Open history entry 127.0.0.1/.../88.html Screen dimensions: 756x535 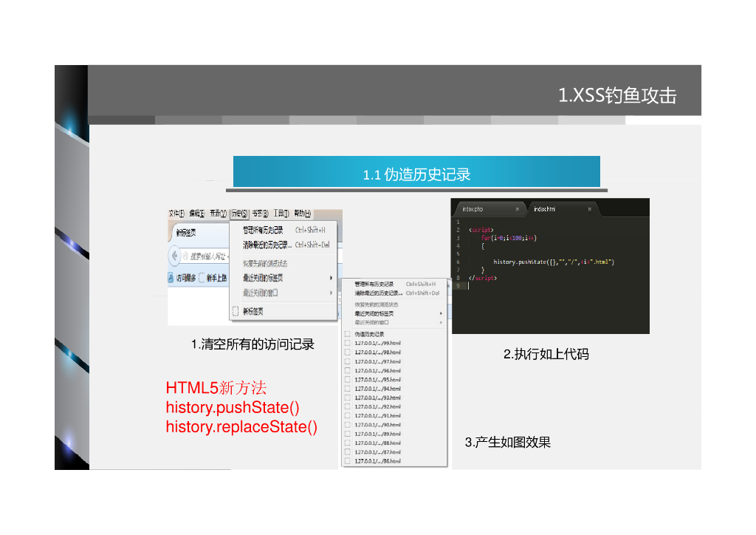pos(396,443)
